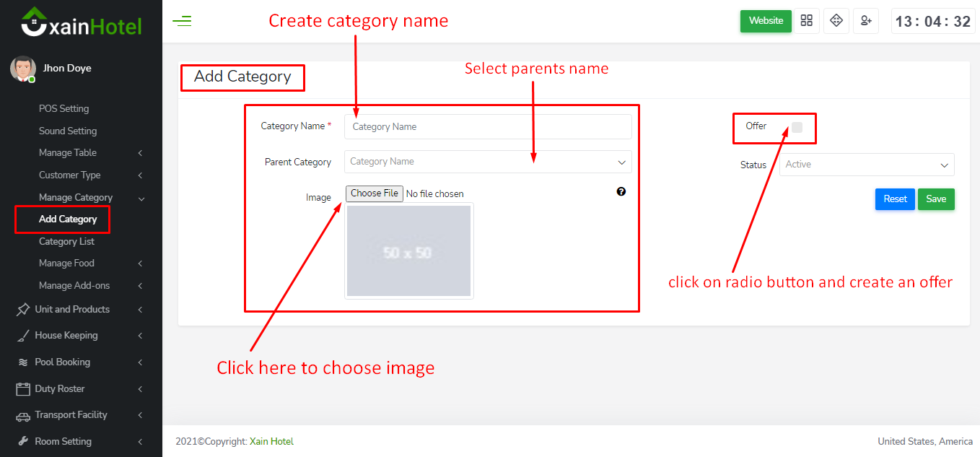The width and height of the screenshot is (980, 457).
Task: Open the grid apps icon in header
Action: tap(807, 21)
